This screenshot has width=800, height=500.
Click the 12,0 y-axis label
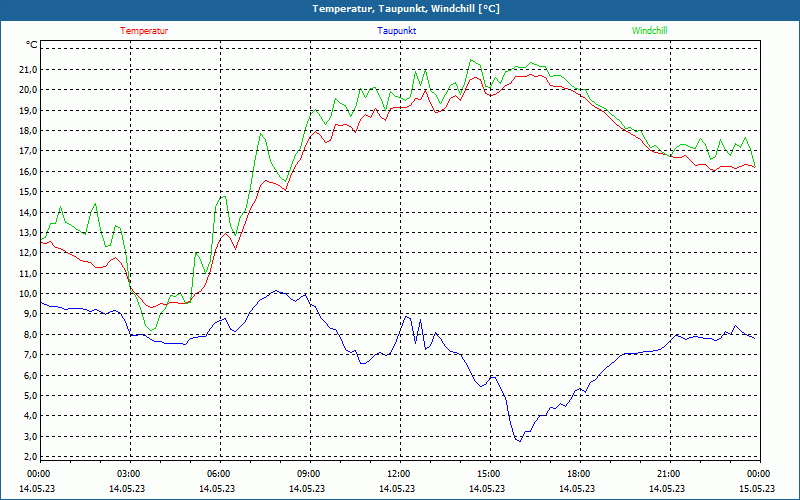pos(28,253)
